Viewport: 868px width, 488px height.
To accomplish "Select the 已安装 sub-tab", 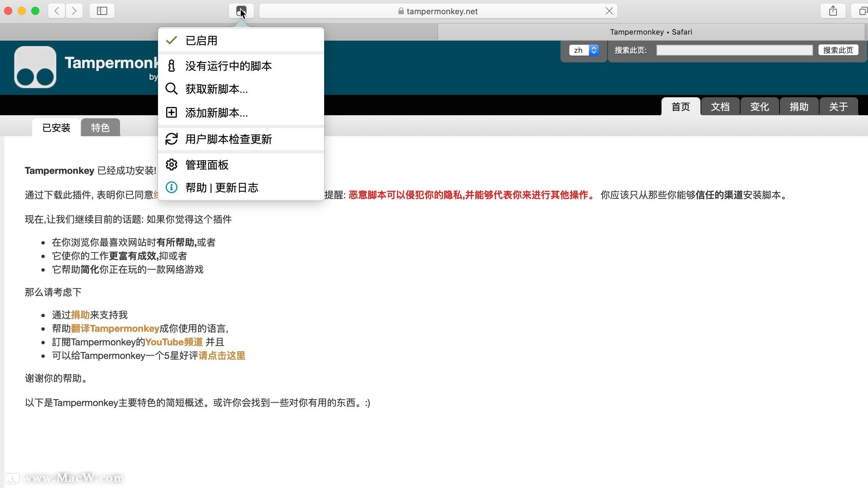I will pos(56,128).
